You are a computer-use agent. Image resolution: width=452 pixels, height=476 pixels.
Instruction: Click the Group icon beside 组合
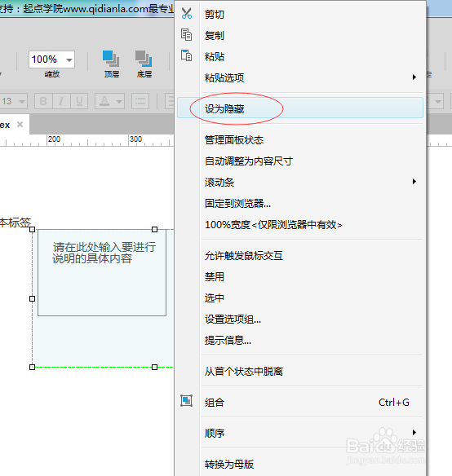(186, 401)
